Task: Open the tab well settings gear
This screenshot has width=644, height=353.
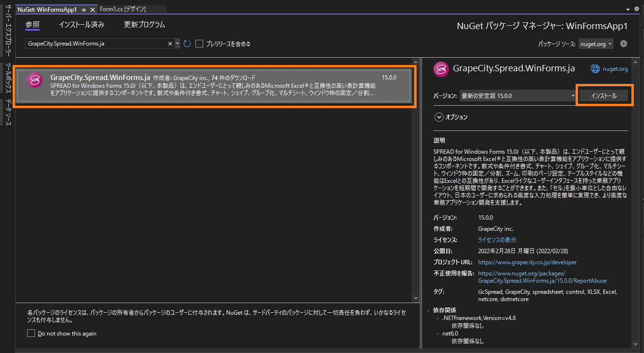Action: coord(637,9)
